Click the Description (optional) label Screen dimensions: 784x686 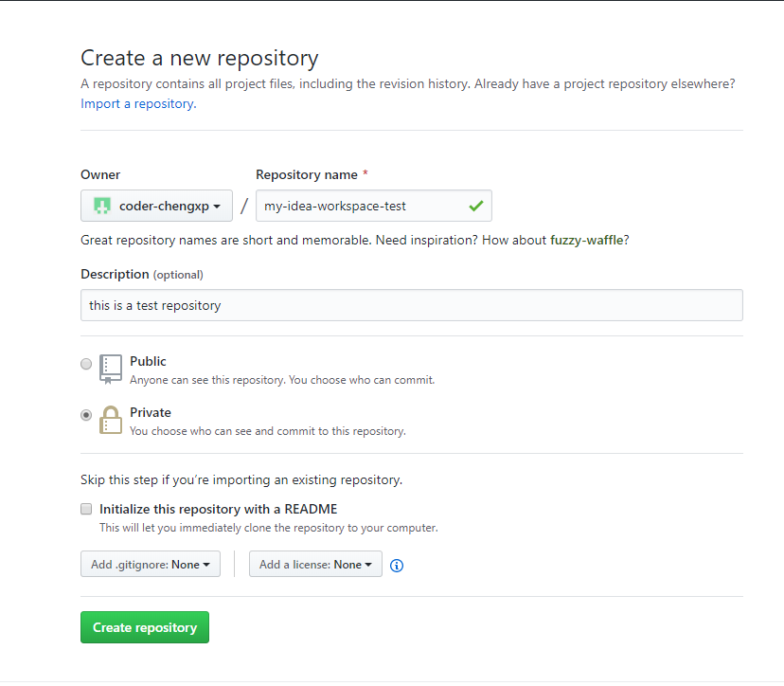142,274
